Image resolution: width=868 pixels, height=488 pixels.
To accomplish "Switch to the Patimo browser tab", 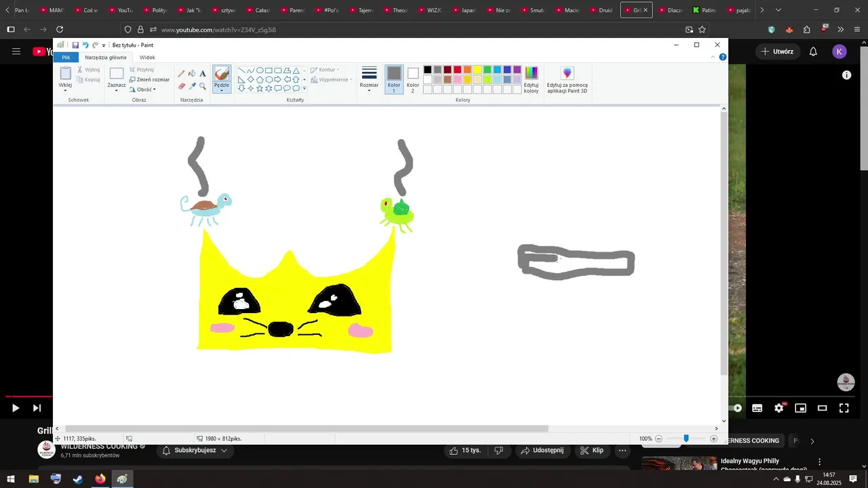I will coord(704,10).
